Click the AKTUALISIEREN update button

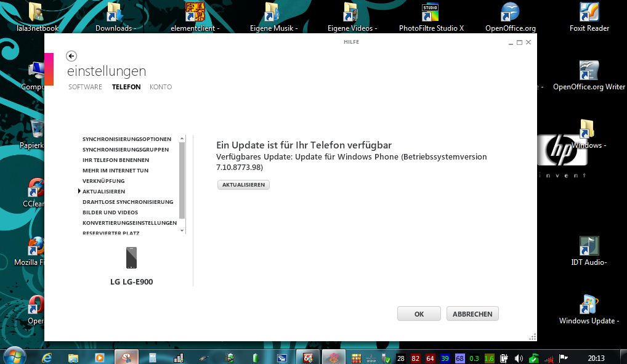click(243, 185)
